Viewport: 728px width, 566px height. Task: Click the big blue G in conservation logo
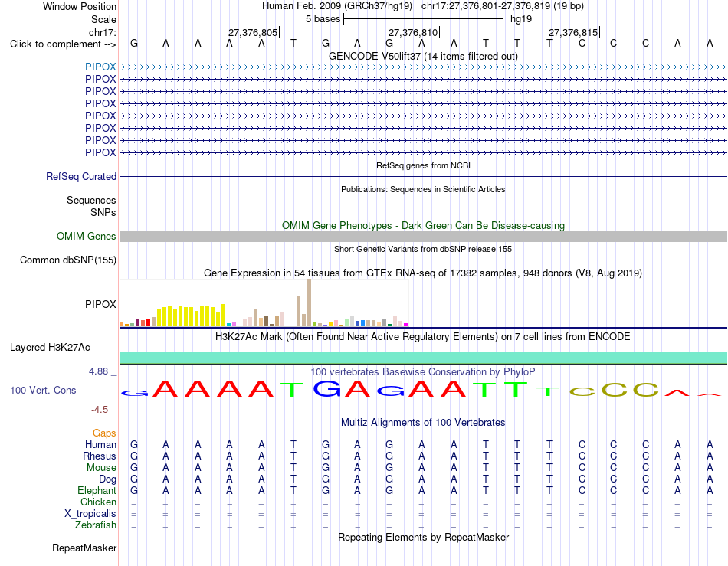point(327,389)
